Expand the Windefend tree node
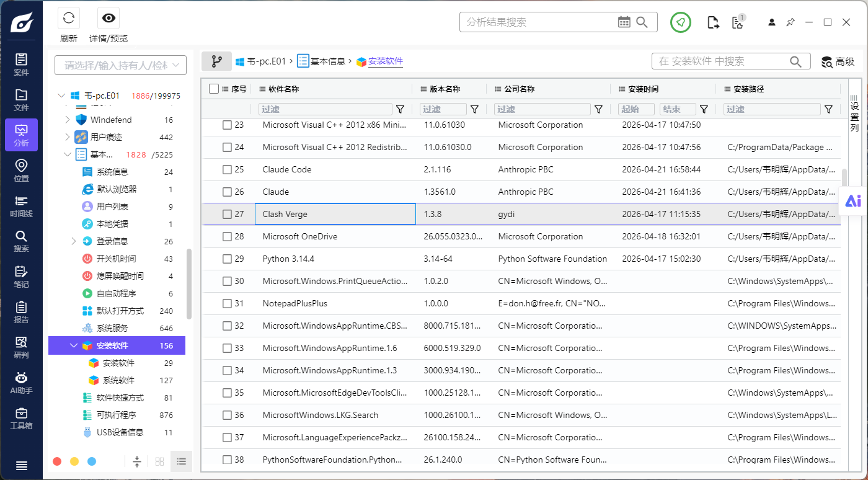Viewport: 868px width, 480px height. click(x=68, y=120)
